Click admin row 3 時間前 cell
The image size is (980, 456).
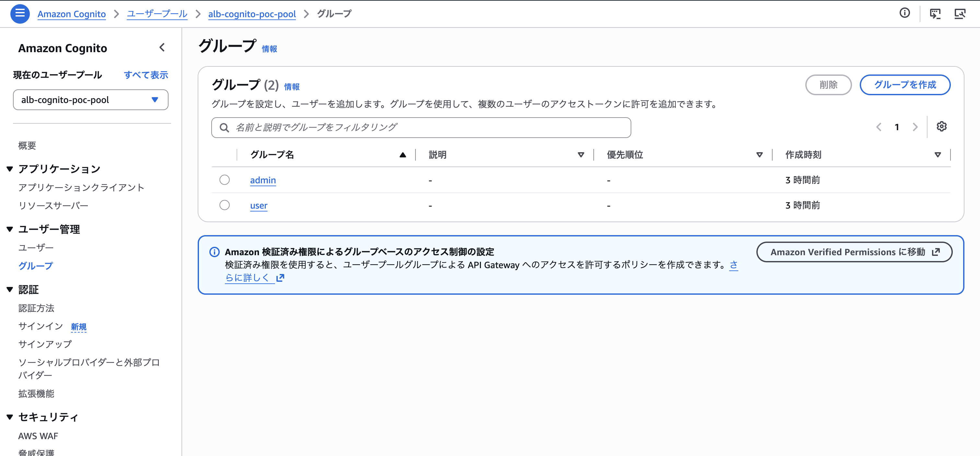803,180
